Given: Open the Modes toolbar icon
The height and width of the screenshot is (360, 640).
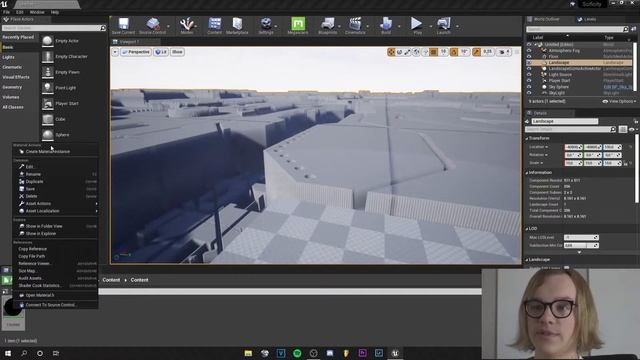Looking at the screenshot, I should point(187,24).
